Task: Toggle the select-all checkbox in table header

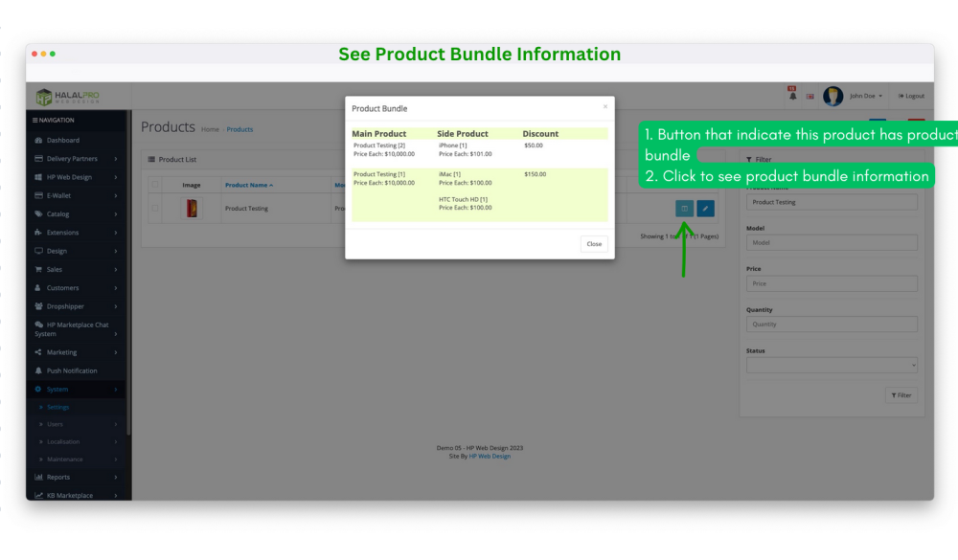Action: (x=155, y=185)
